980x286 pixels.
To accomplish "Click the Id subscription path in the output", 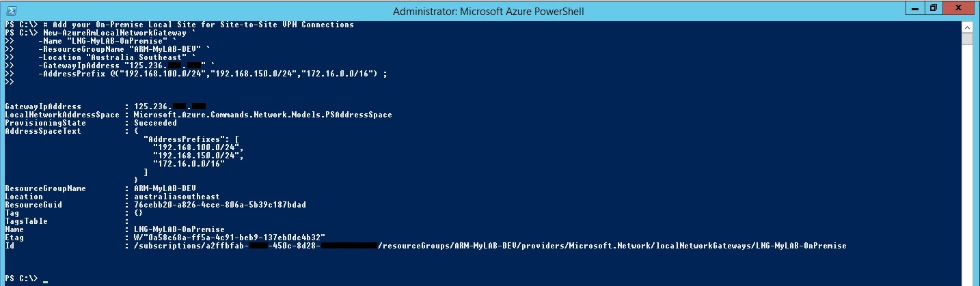I will [x=490, y=246].
